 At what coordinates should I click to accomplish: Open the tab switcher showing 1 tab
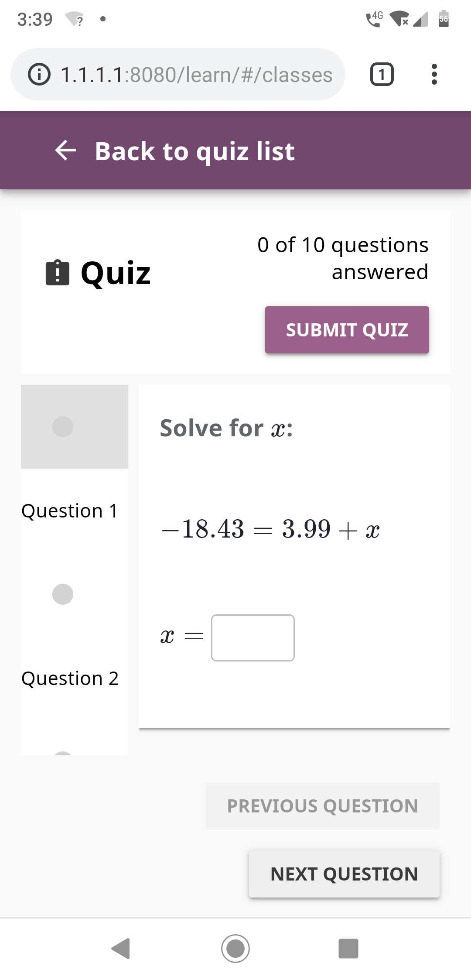[x=382, y=74]
